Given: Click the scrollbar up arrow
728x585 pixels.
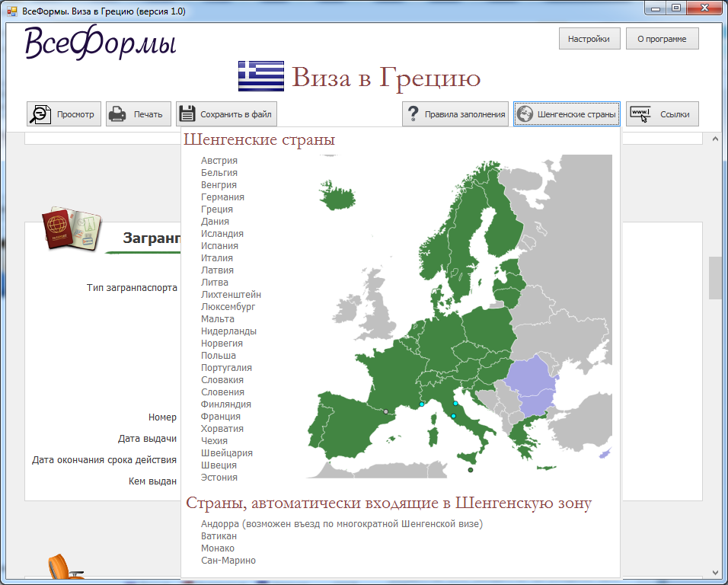Looking at the screenshot, I should [714, 139].
